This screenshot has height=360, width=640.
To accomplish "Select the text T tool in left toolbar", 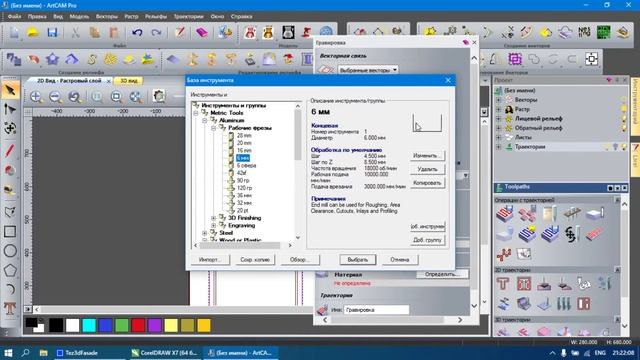I will [x=10, y=309].
